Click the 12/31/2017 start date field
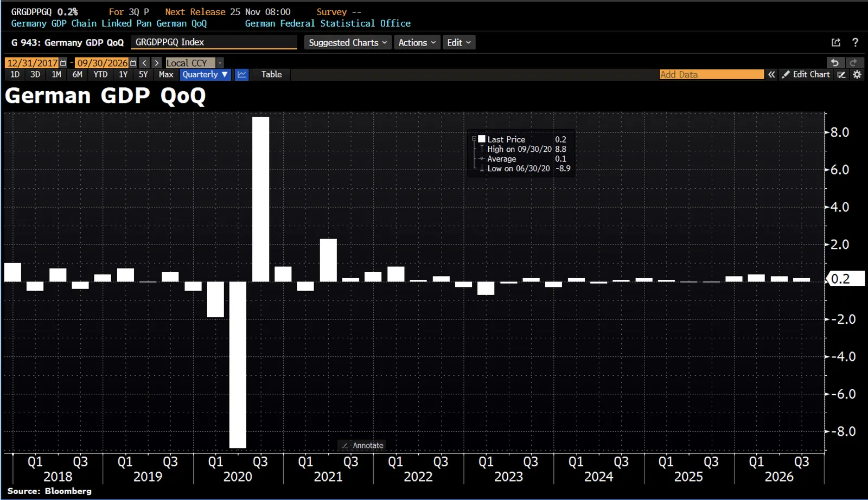868x500 pixels. (32, 63)
